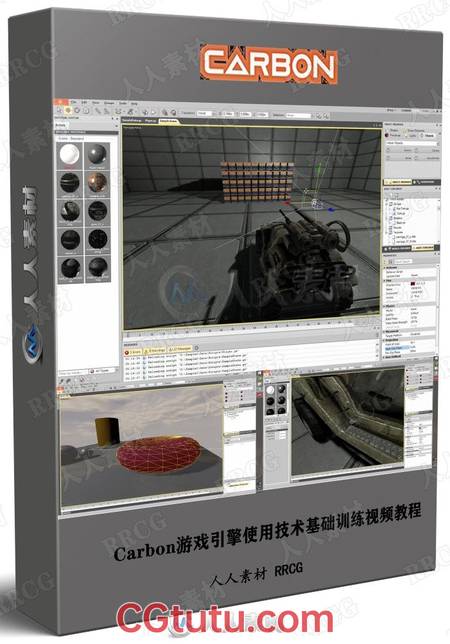Image resolution: width=450 pixels, height=644 pixels.
Task: Choose the black striped sphere material
Action: point(70,184)
